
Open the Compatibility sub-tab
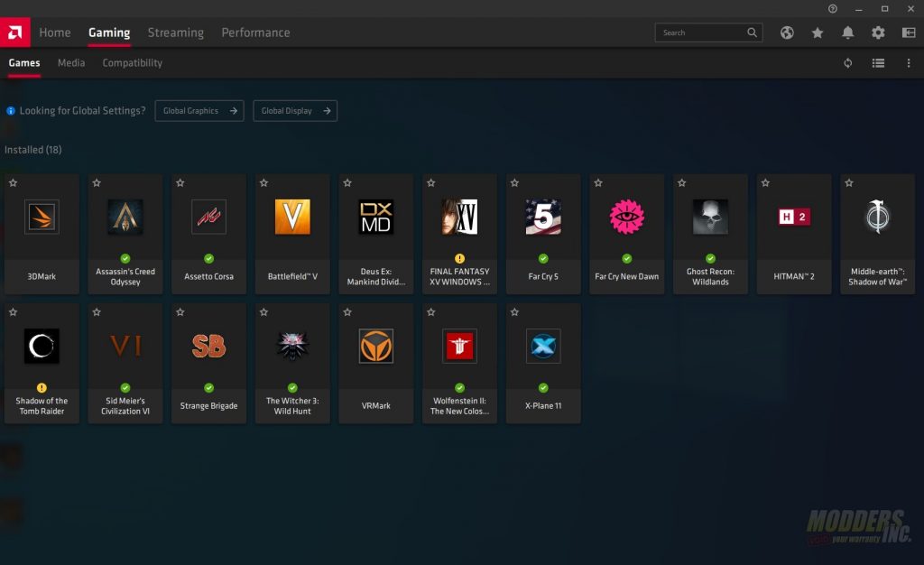pos(132,63)
